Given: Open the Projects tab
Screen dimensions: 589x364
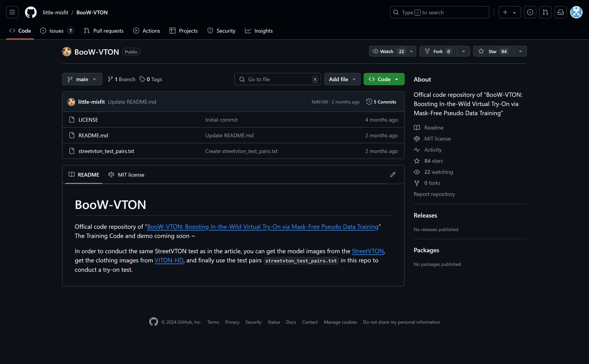Looking at the screenshot, I should pyautogui.click(x=184, y=31).
